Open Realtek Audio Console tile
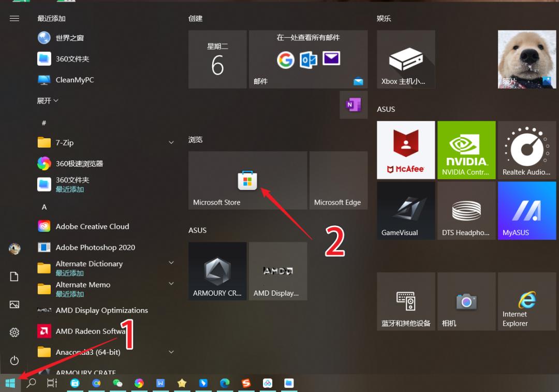Viewport: 559px width, 392px height. (x=526, y=150)
